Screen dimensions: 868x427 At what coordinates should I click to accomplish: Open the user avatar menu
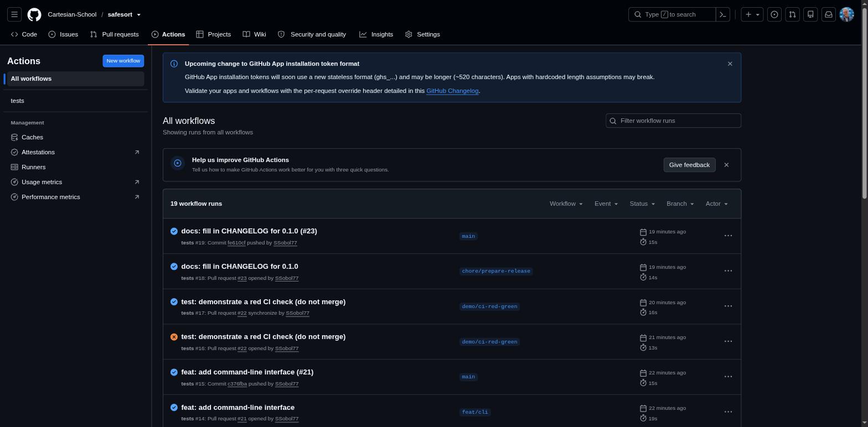click(x=846, y=14)
